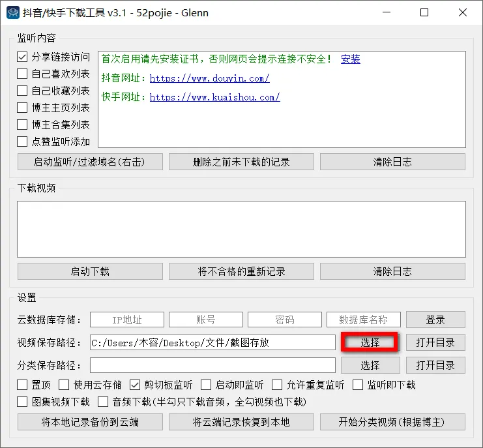The width and height of the screenshot is (483, 448).
Task: Click 启动监听/过滤域名 button
Action: [90, 162]
